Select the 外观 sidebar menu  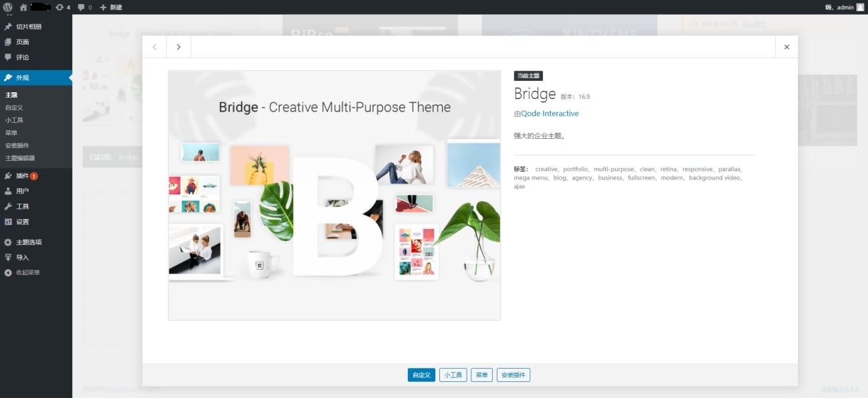coord(36,77)
